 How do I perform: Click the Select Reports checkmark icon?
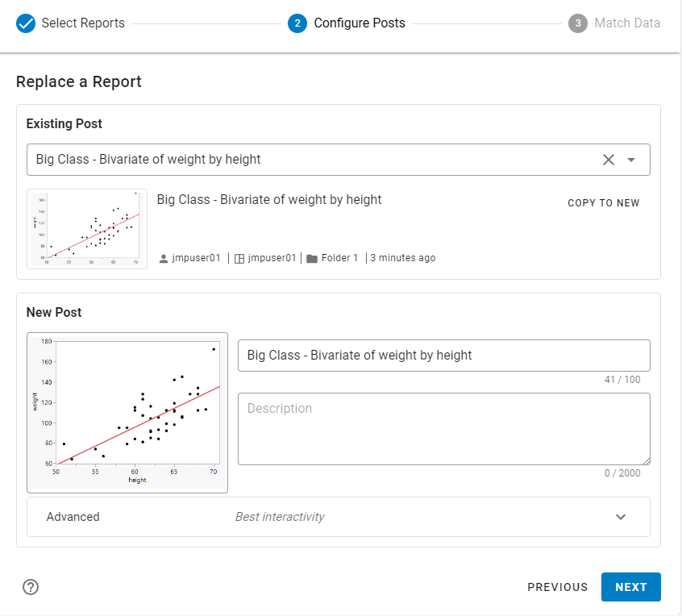pyautogui.click(x=26, y=23)
